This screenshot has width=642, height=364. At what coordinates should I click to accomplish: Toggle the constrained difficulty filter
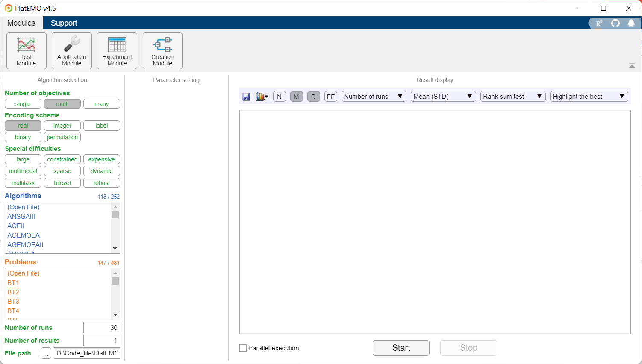[x=62, y=159]
